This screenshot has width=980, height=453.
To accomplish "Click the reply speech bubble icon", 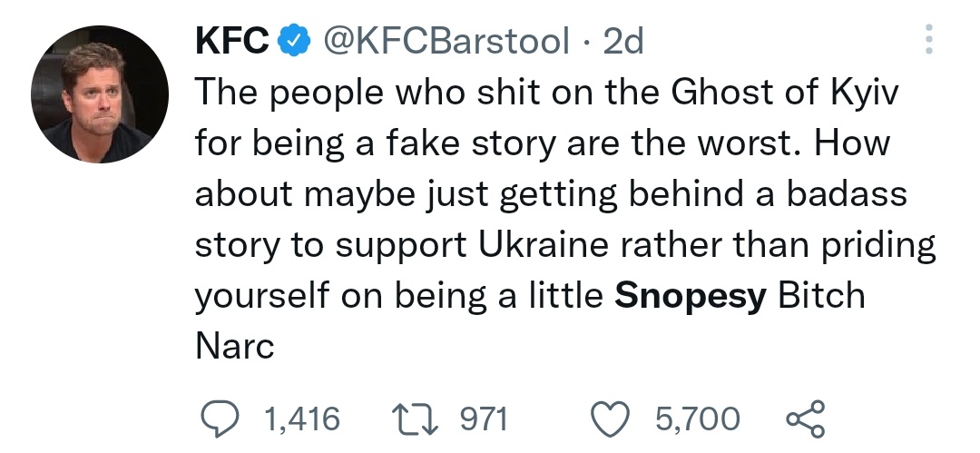I will tap(219, 419).
